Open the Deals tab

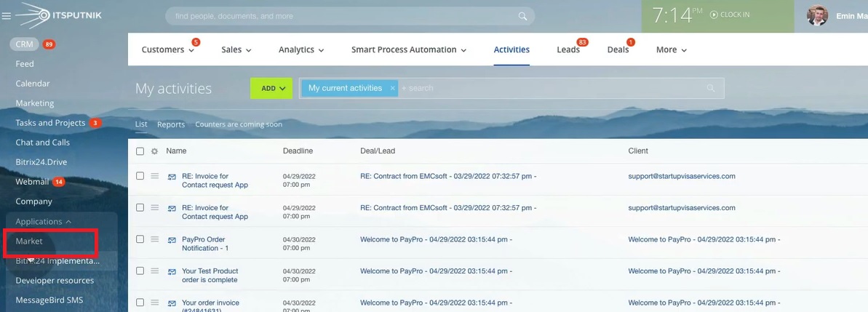pos(618,49)
